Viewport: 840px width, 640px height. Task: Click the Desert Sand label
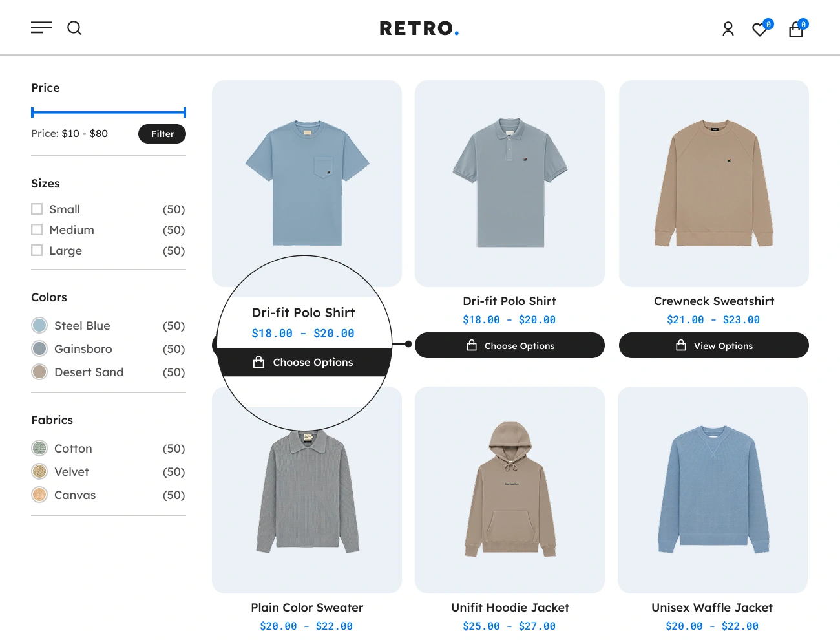(x=89, y=372)
